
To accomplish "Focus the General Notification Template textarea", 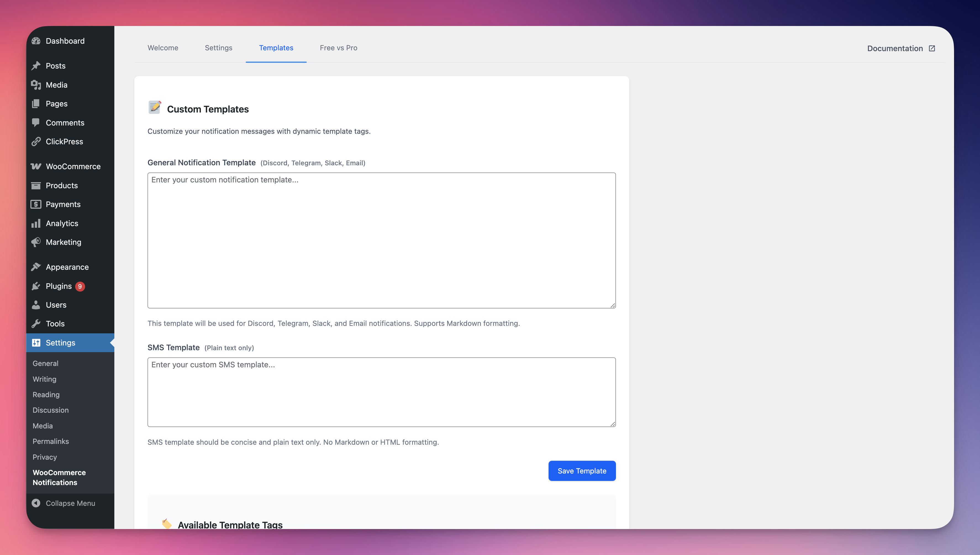I will coord(381,240).
